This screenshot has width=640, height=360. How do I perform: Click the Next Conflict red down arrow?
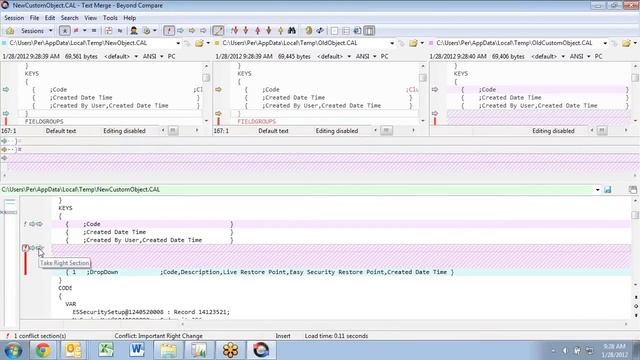pos(234,31)
